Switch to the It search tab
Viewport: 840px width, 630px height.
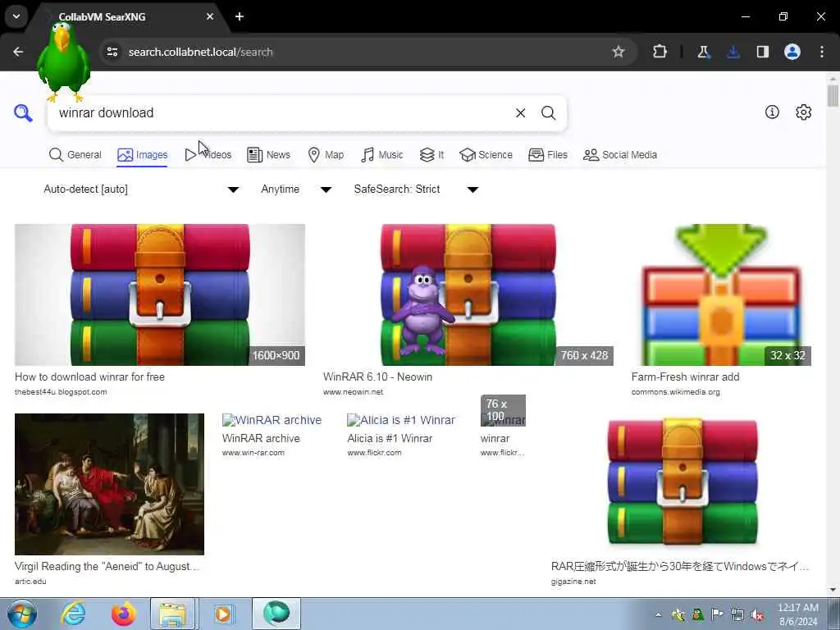click(x=431, y=155)
